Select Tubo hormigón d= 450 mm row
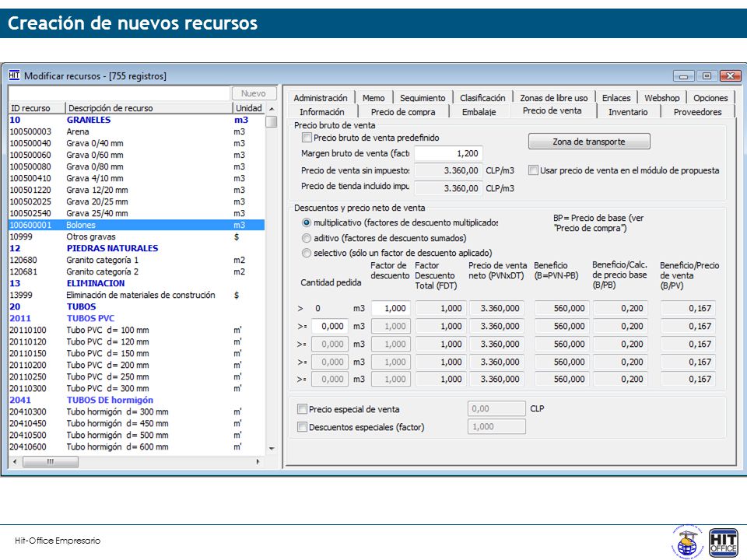 [x=137, y=423]
